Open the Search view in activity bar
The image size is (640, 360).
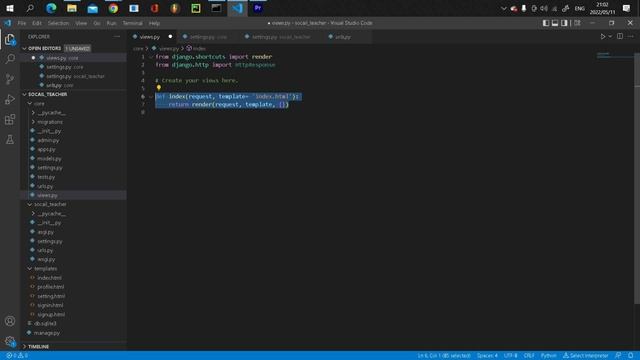pyautogui.click(x=10, y=59)
